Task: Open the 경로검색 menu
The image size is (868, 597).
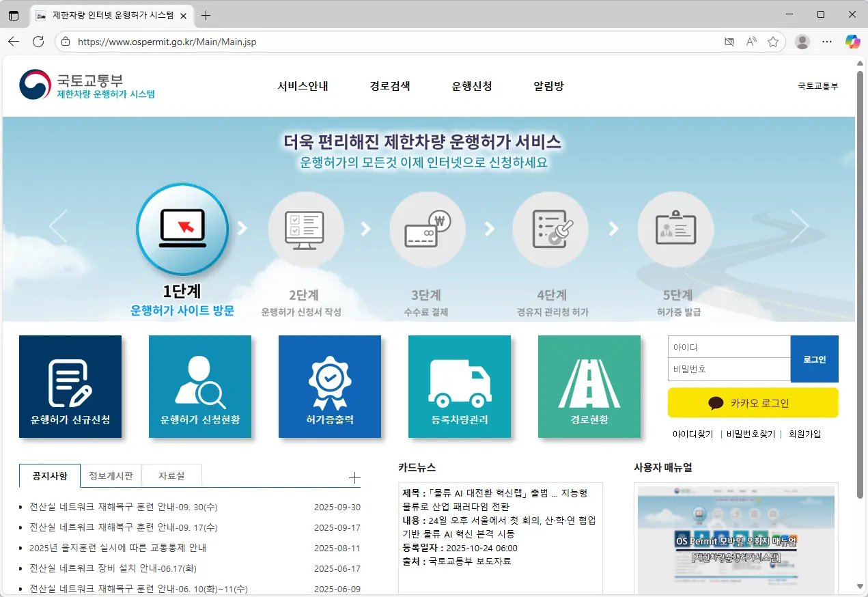Action: 389,86
